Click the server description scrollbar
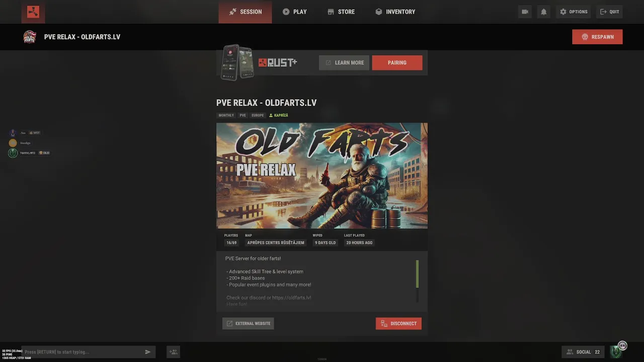Viewport: 644px width, 362px height. tap(417, 274)
